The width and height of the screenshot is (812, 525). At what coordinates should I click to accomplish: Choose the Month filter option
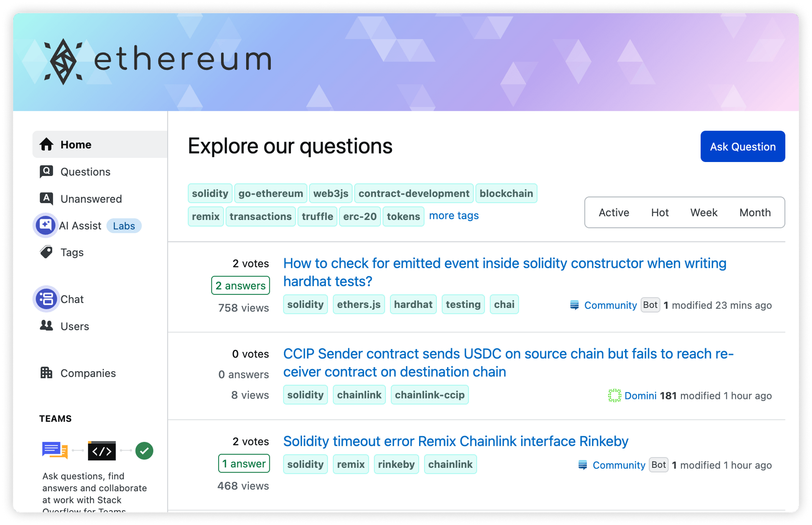[x=755, y=212]
